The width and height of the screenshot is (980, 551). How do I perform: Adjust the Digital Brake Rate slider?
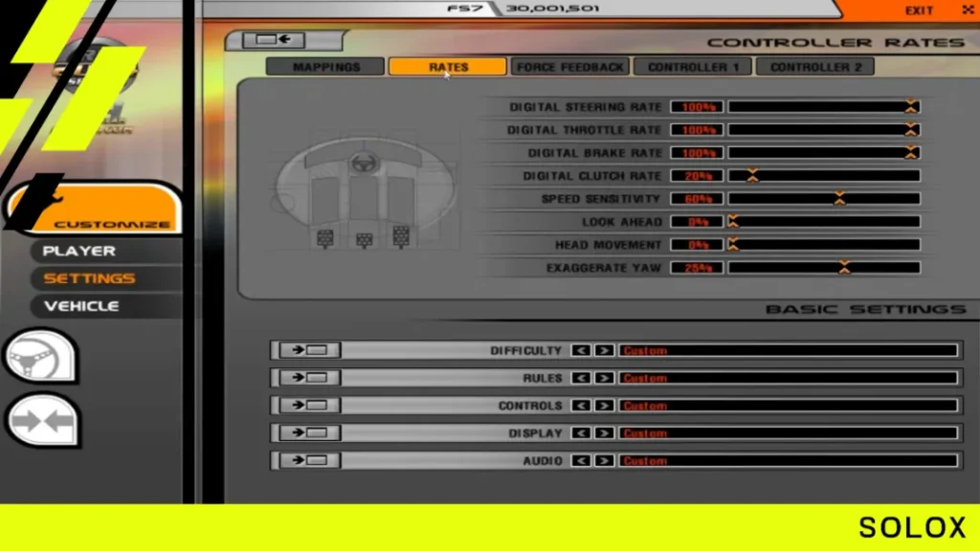click(824, 153)
